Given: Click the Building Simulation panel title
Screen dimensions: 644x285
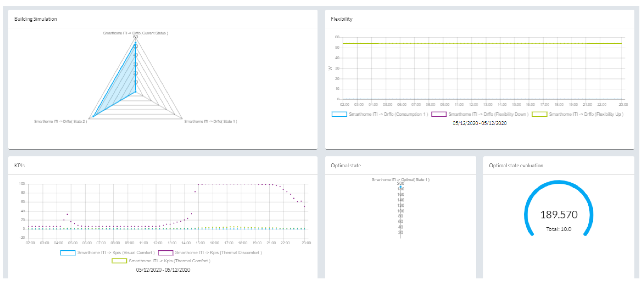Looking at the screenshot, I should [x=36, y=19].
